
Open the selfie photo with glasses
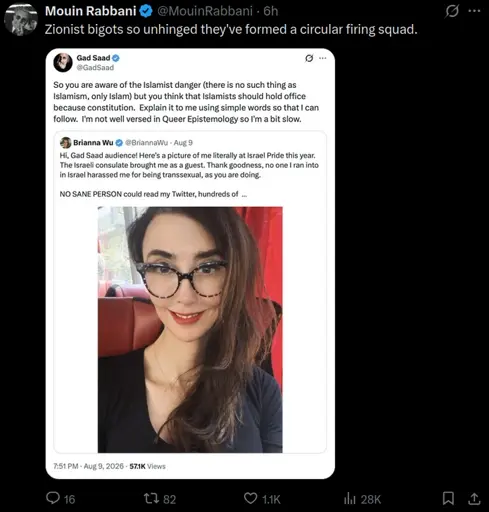pyautogui.click(x=190, y=330)
